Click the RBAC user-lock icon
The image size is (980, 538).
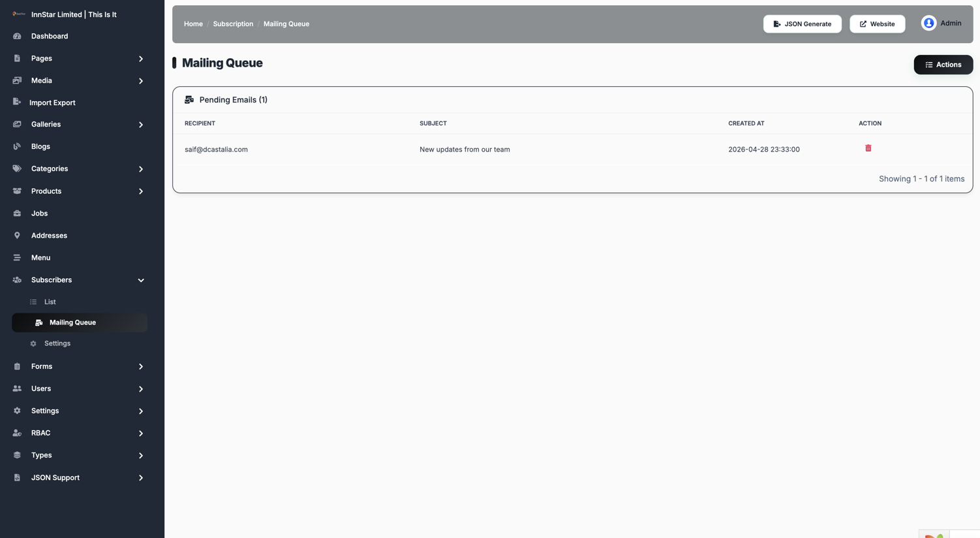17,433
